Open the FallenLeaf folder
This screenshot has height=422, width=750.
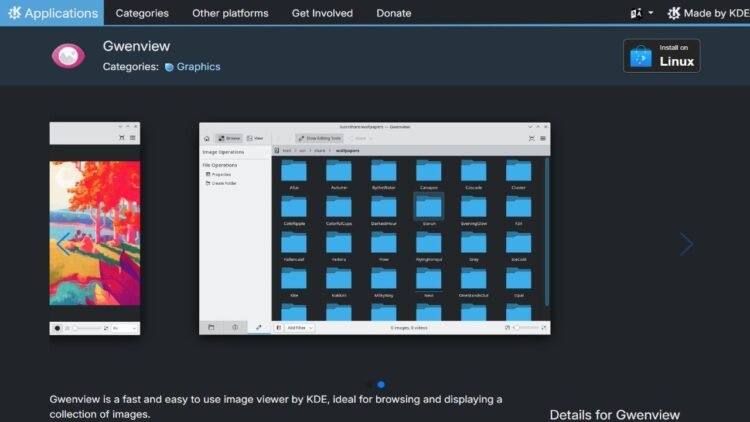tap(294, 246)
